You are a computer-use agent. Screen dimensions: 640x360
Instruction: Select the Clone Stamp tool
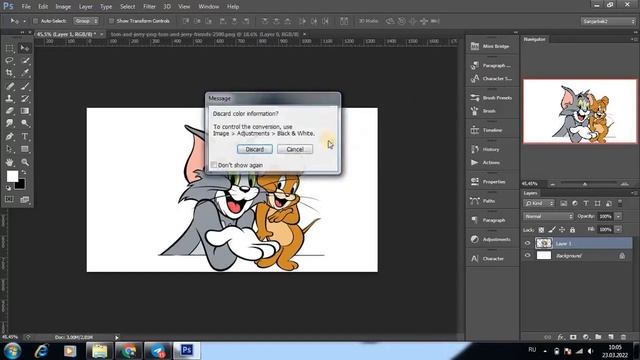point(9,98)
